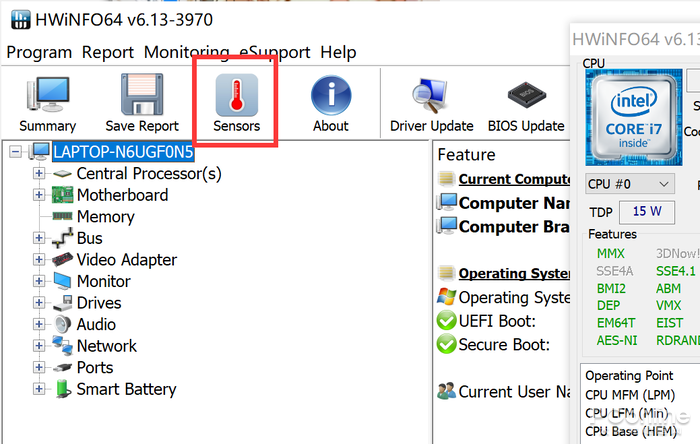Select the LAPTOP-N6UGF0N5 root node
The width and height of the screenshot is (700, 444).
123,152
